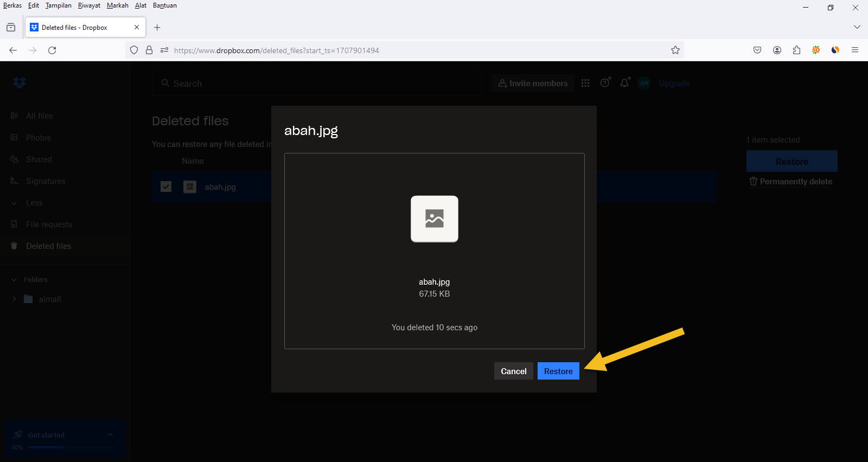Expand the alma8 folder tree arrow
The height and width of the screenshot is (462, 868).
click(14, 299)
